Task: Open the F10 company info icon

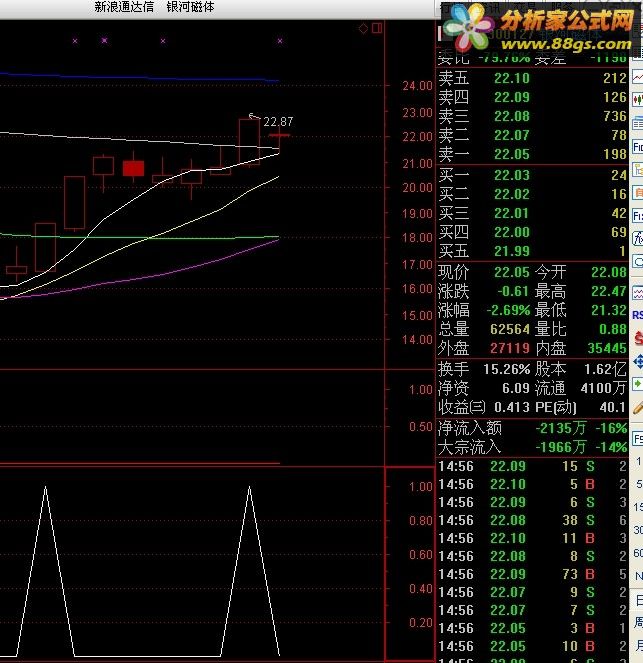Action: [x=638, y=147]
